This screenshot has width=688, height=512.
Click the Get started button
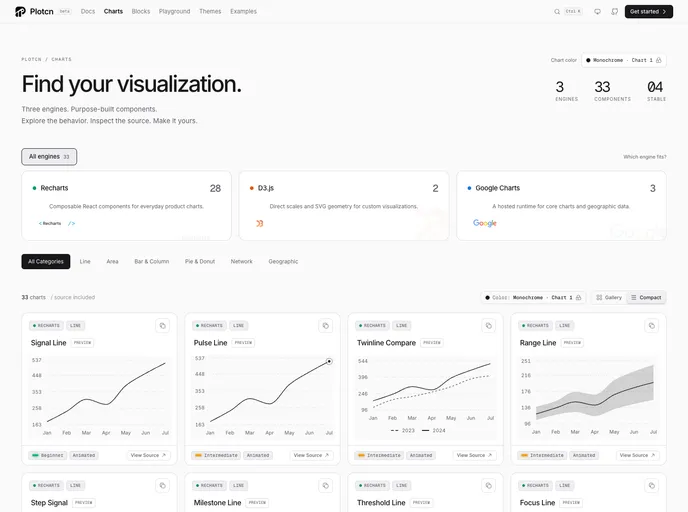pos(649,11)
